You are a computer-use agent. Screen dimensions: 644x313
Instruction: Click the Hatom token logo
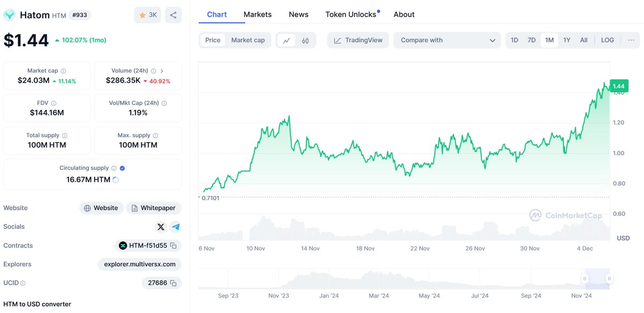pyautogui.click(x=10, y=15)
